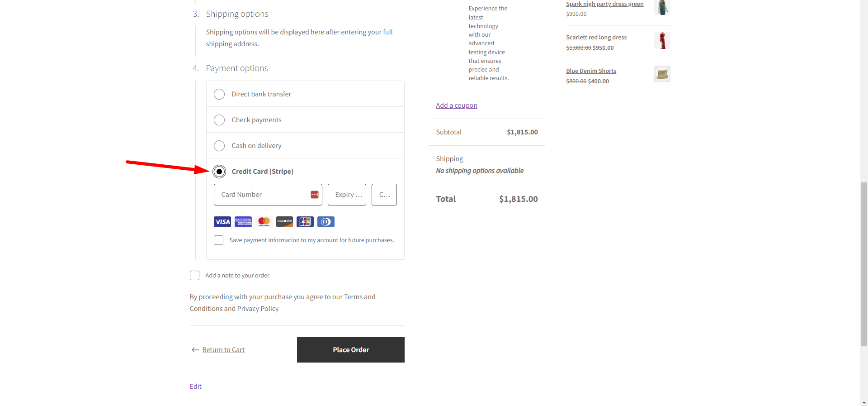Image resolution: width=868 pixels, height=406 pixels.
Task: Open the Scarlett red long dress link
Action: (596, 38)
